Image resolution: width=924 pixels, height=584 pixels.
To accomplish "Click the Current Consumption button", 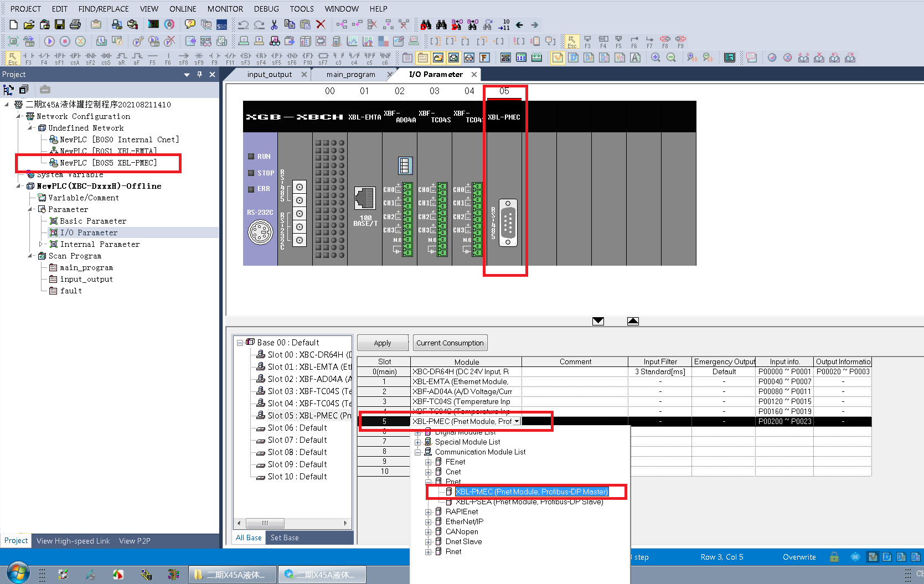I will 450,343.
